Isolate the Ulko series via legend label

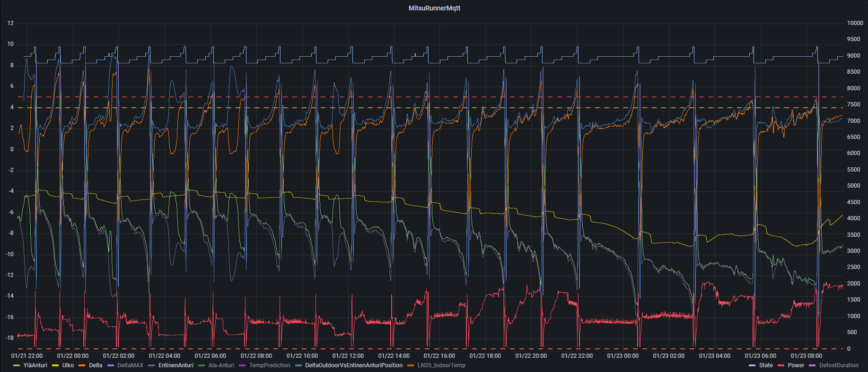[68, 365]
